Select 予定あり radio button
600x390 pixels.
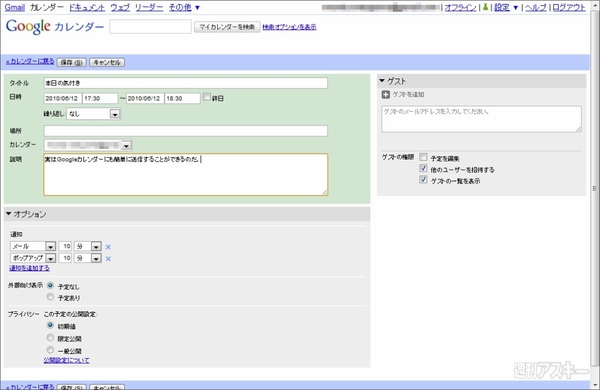click(x=50, y=297)
